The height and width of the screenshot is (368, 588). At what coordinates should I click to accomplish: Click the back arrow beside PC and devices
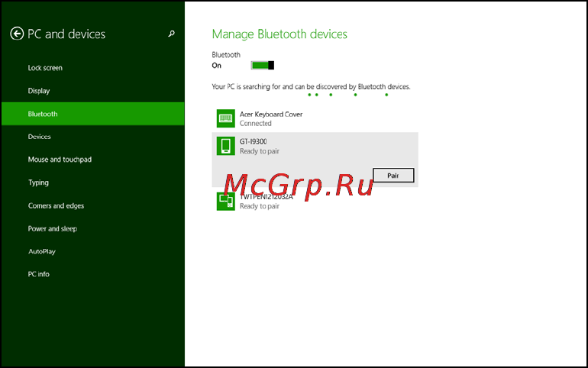click(17, 34)
